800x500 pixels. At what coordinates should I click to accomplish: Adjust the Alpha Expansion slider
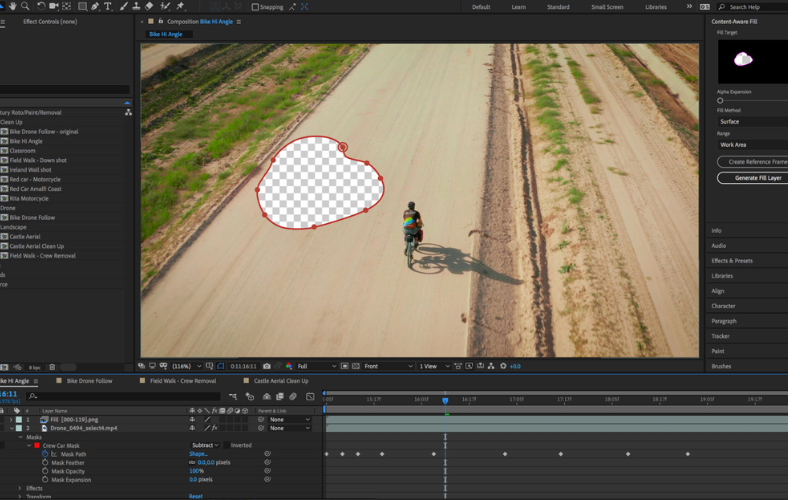[x=720, y=101]
